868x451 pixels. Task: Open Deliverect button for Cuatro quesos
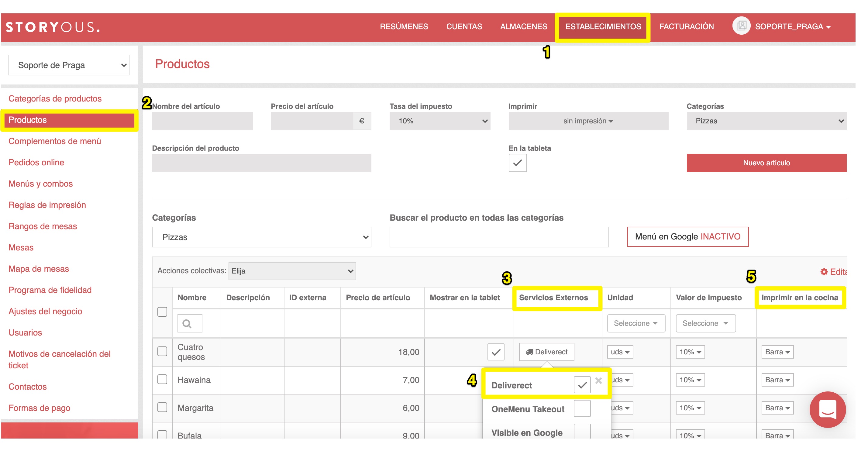tap(546, 352)
